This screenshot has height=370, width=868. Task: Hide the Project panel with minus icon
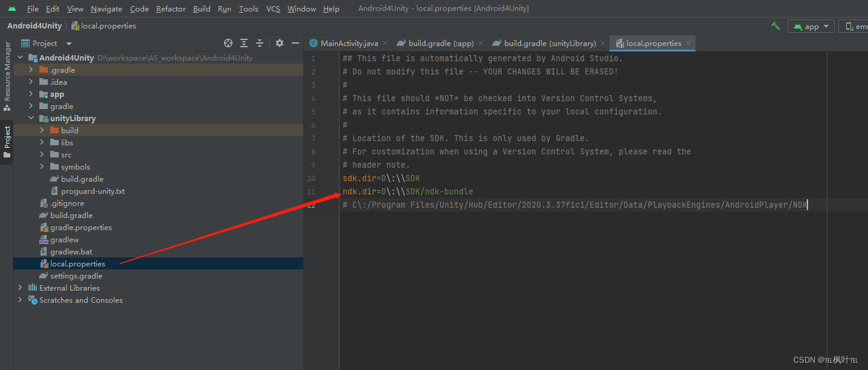click(x=295, y=43)
